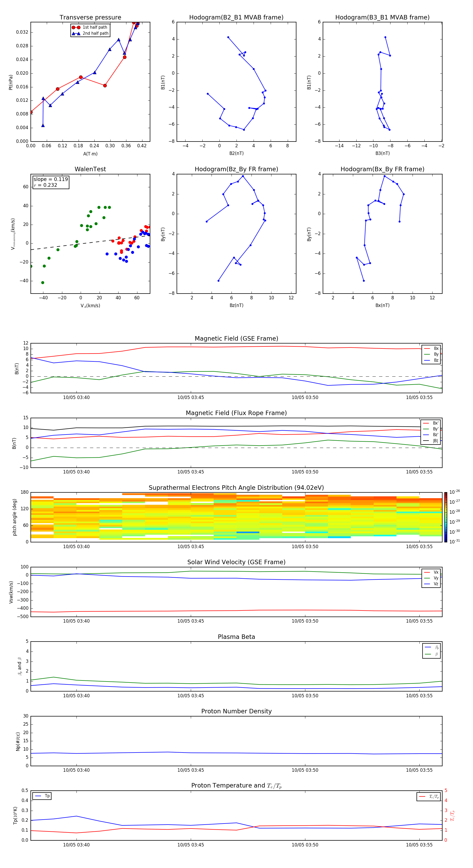This screenshot has width=473, height=868.
Task: Click the 'Vx' velocity legend entry
Action: click(x=431, y=572)
